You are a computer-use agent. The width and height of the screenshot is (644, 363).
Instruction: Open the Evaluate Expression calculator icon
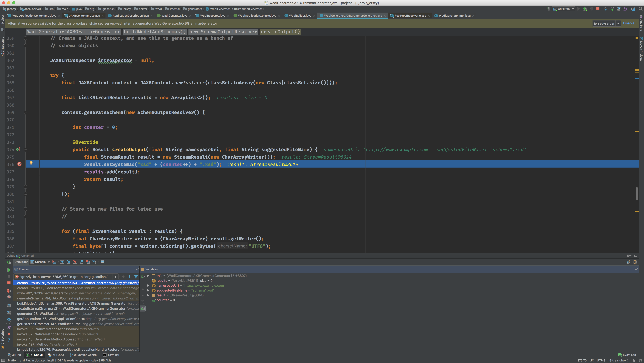coord(102,262)
